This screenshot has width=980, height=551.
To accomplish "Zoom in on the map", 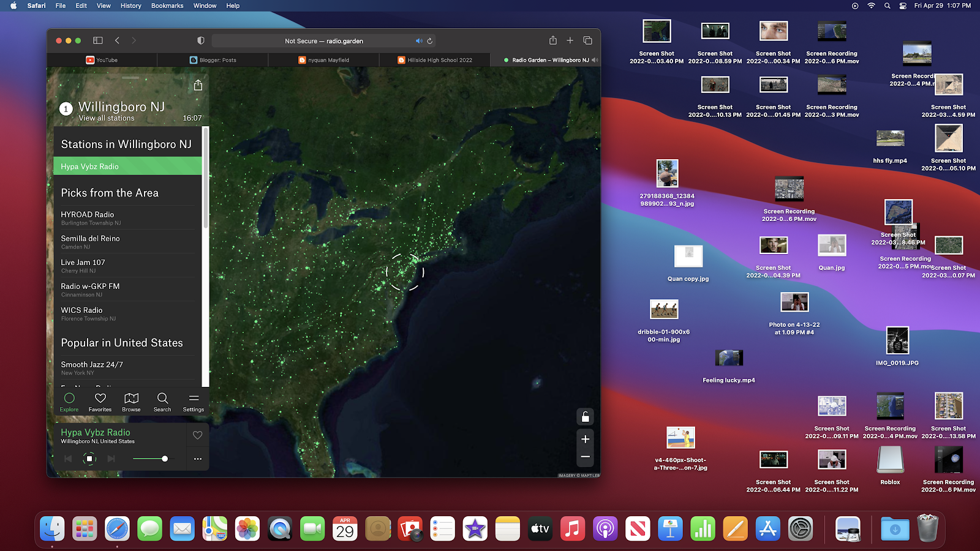I will 585,439.
